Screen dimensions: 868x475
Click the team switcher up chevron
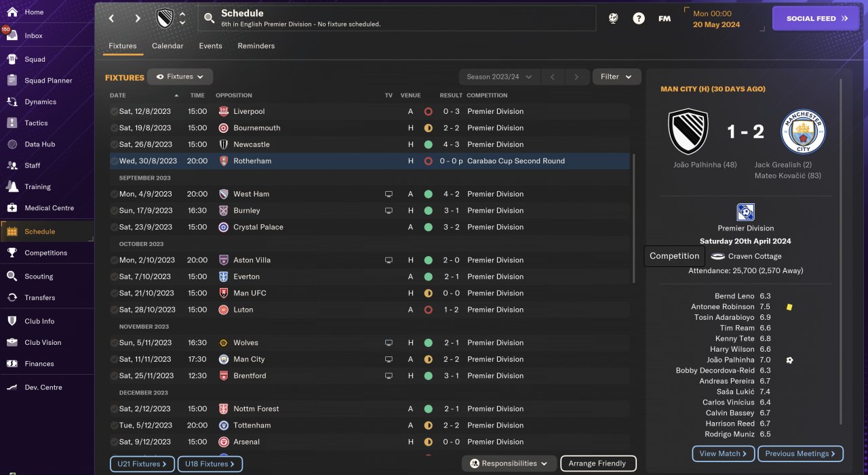pos(182,14)
